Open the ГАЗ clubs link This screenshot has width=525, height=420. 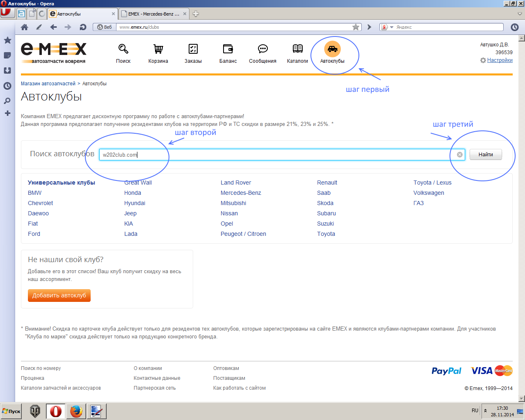point(418,203)
